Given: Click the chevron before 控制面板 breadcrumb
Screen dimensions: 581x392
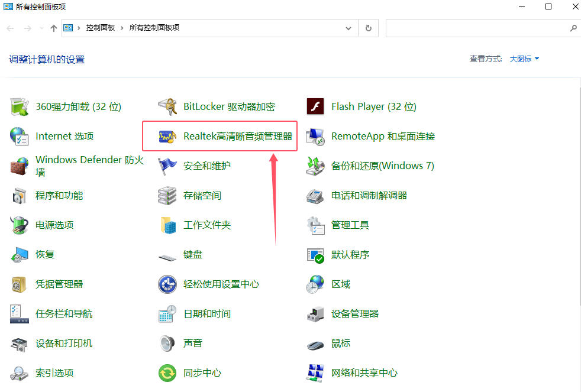Looking at the screenshot, I should (79, 28).
